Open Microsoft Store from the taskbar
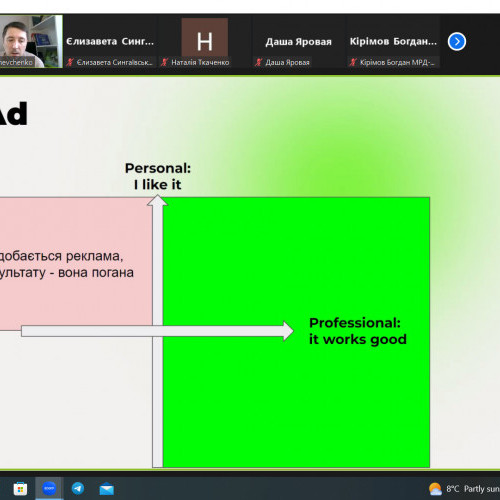This screenshot has width=500, height=500. point(20,489)
